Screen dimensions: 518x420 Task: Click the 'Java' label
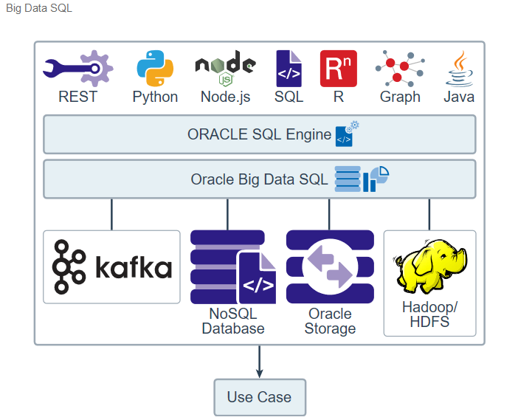click(459, 97)
